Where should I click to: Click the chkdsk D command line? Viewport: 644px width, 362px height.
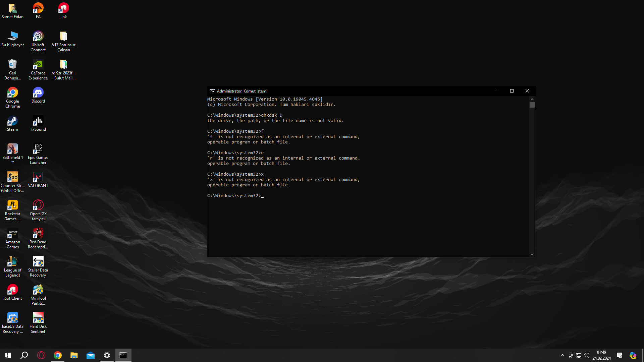245,115
